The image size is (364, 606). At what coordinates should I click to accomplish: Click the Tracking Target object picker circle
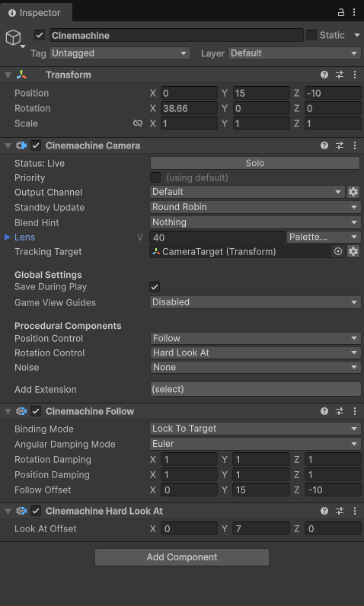coord(338,251)
